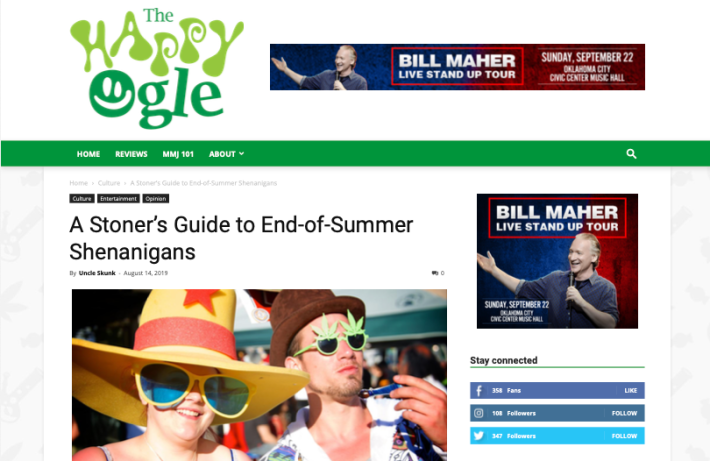Select the Culture category tag
Image resolution: width=710 pixels, height=461 pixels.
coord(82,198)
